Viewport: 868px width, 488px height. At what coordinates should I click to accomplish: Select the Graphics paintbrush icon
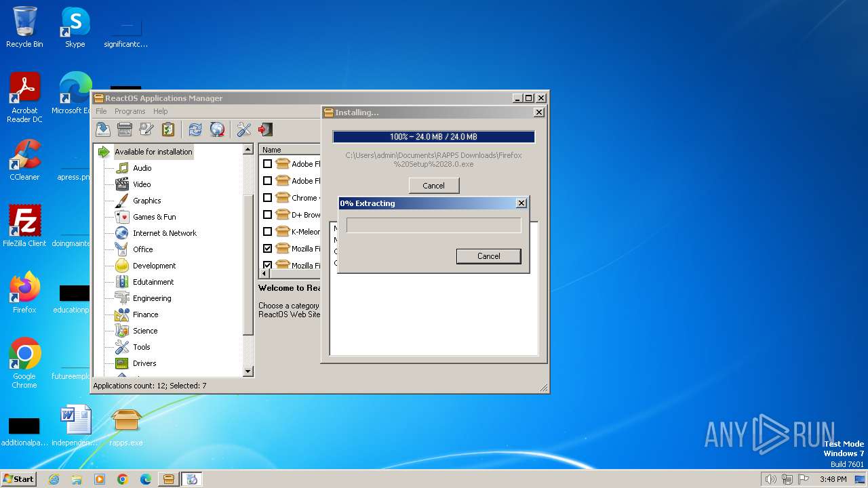point(122,201)
